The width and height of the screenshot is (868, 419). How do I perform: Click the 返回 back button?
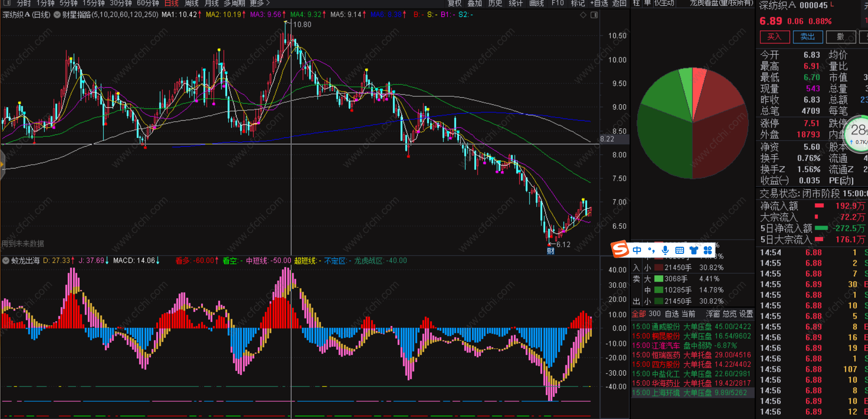[619, 3]
